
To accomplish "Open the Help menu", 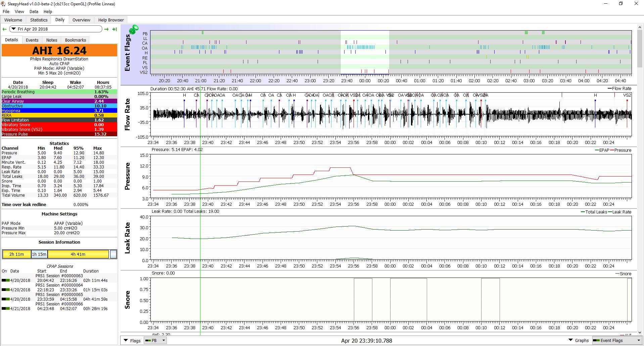I will 48,11.
